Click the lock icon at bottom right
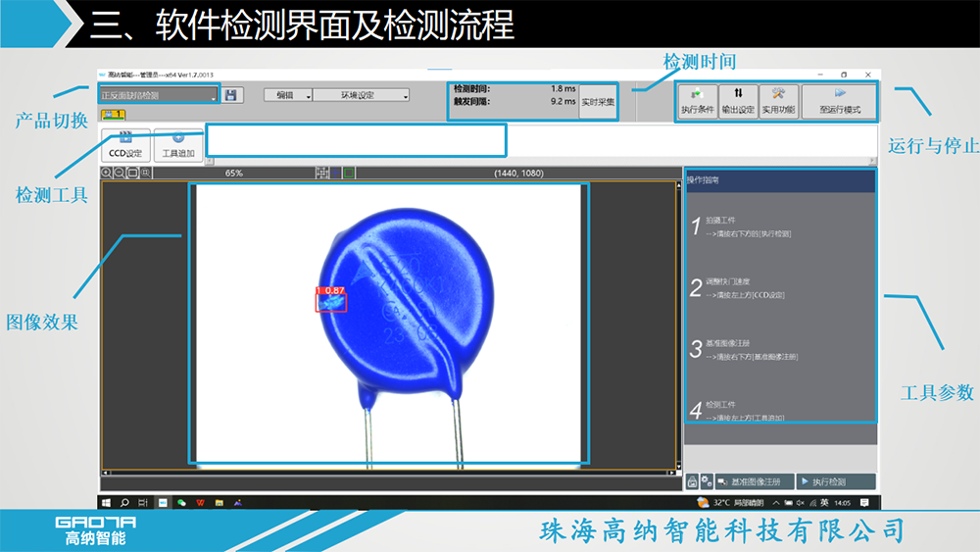Screen dimensions: 980x552 692,481
